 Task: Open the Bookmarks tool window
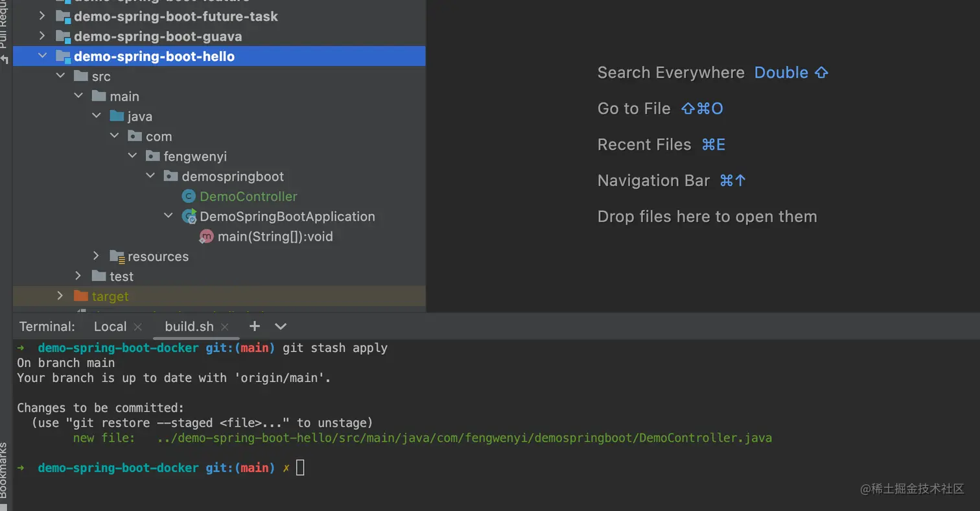(4, 470)
